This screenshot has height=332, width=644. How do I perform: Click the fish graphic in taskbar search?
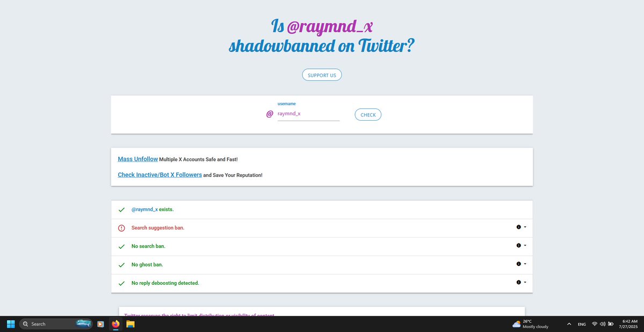click(83, 323)
